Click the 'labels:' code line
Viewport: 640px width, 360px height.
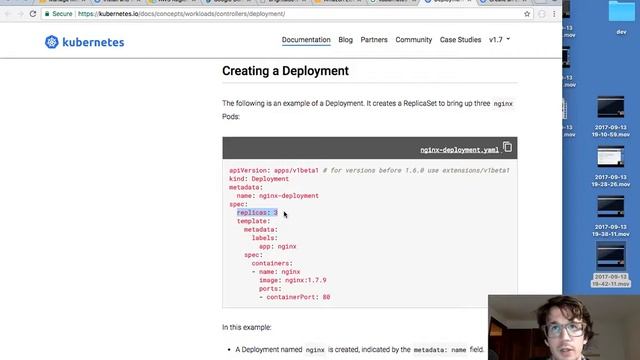[264, 238]
